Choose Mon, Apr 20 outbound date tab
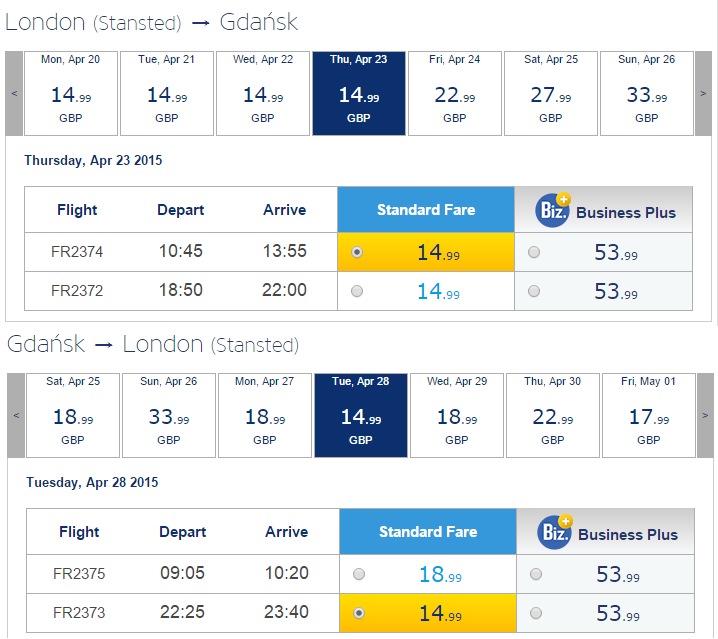Image resolution: width=718 pixels, height=639 pixels. click(71, 93)
